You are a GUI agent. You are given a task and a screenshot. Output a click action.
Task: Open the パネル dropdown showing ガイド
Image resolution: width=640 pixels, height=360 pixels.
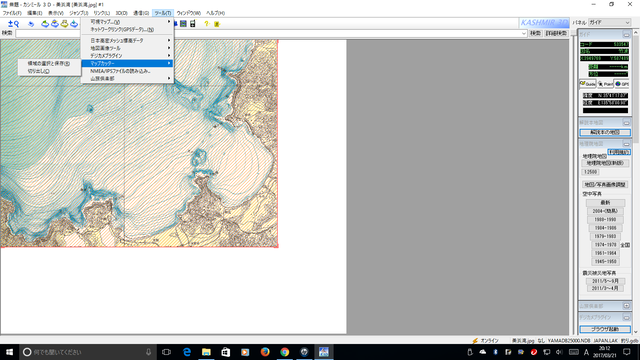click(609, 22)
